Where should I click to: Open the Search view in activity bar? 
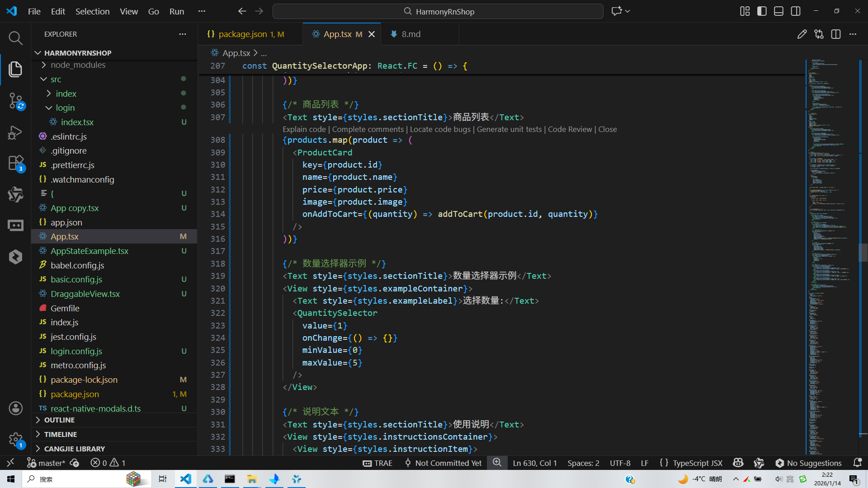click(15, 38)
